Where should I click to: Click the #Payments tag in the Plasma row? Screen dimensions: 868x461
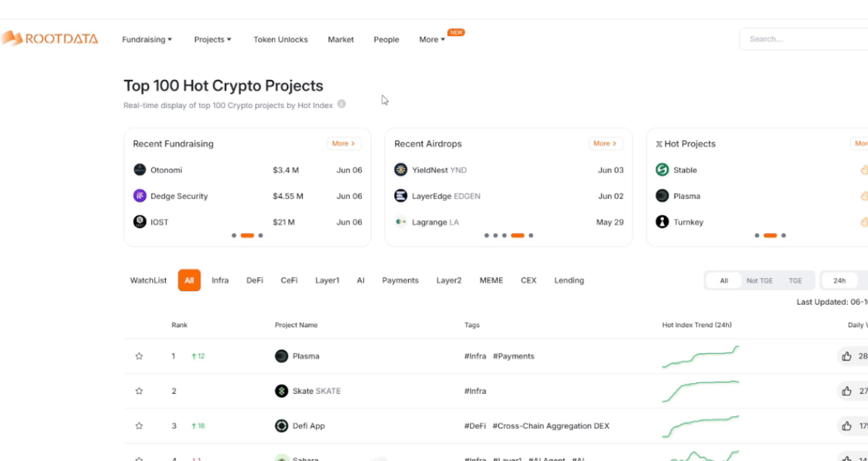tap(513, 356)
